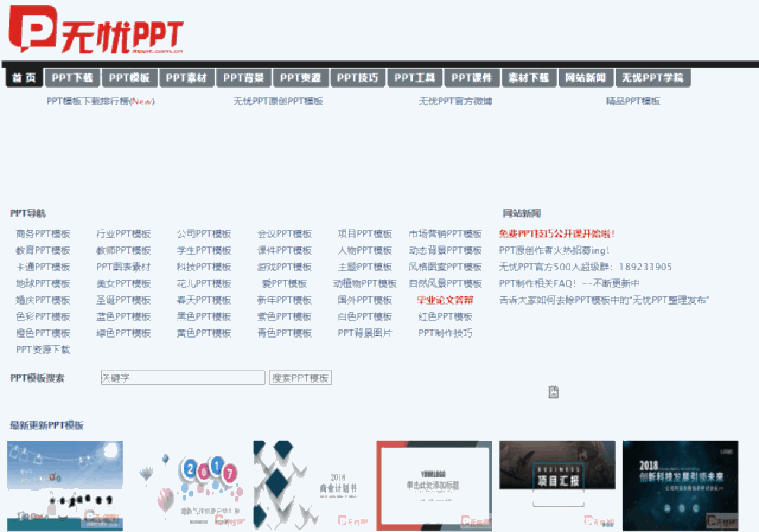Go to the PPT课件 tab

472,78
